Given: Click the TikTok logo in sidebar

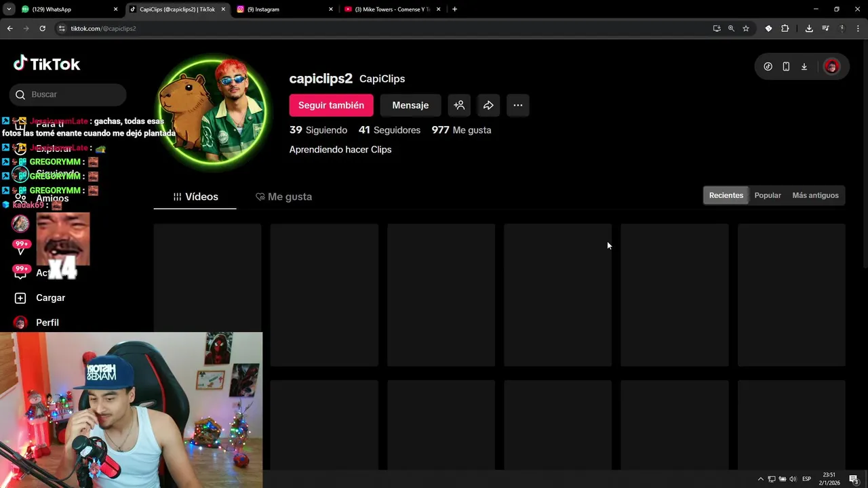Looking at the screenshot, I should click(x=47, y=64).
